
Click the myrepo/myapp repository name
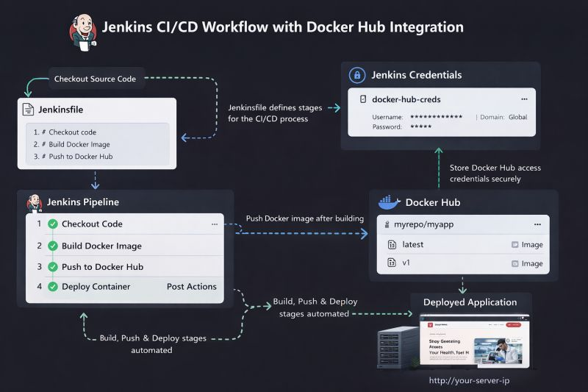coord(424,224)
